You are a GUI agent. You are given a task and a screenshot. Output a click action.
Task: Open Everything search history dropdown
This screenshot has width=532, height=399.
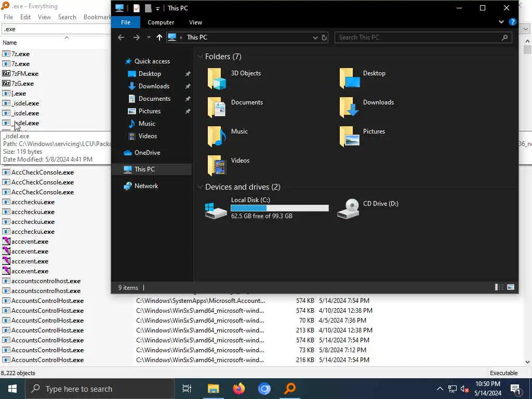526,29
